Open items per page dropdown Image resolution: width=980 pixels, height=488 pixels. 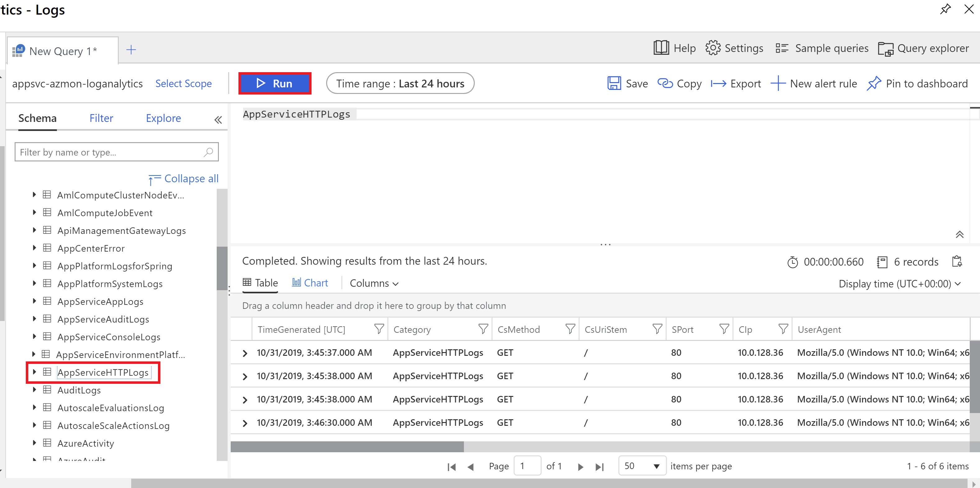pos(642,466)
